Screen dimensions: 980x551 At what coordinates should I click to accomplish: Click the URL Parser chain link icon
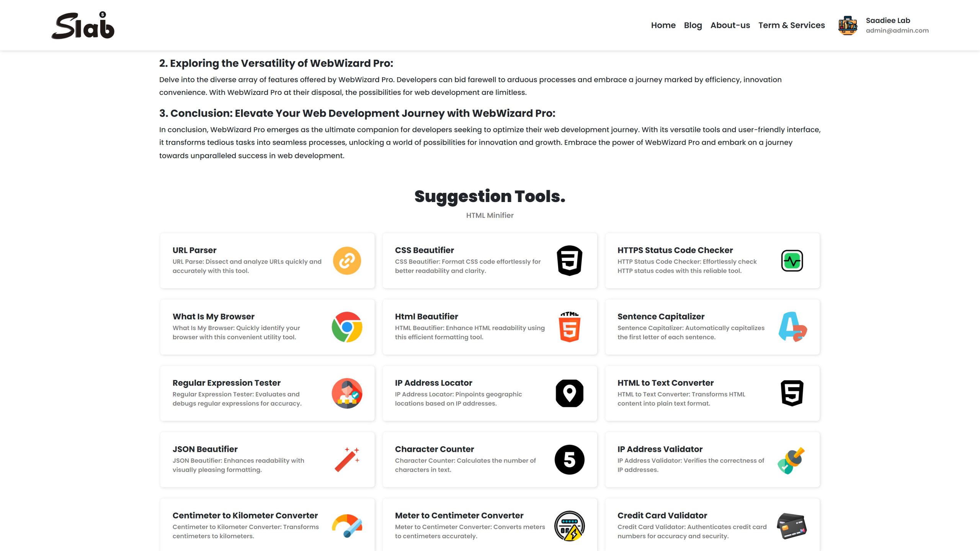tap(347, 260)
